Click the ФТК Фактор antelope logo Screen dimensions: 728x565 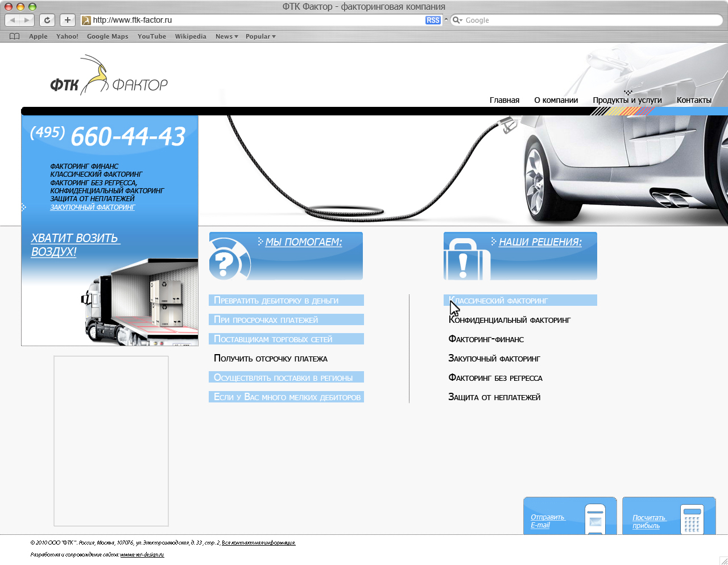[109, 74]
